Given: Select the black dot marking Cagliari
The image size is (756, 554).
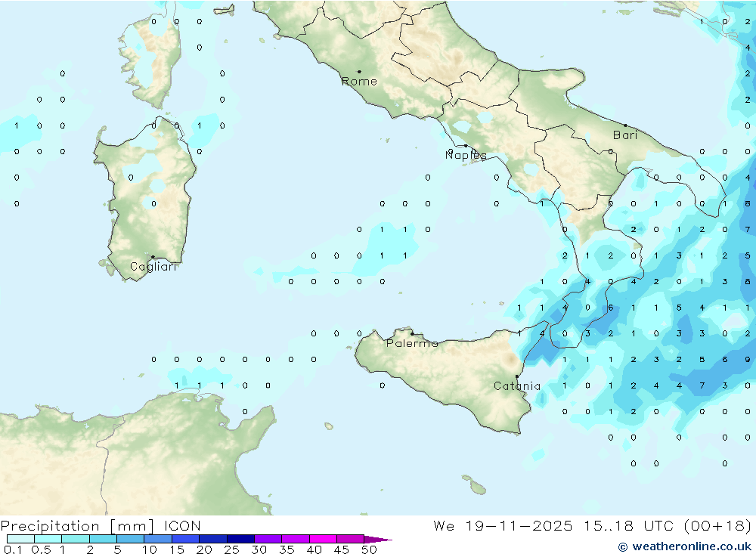Looking at the screenshot, I should [153, 257].
